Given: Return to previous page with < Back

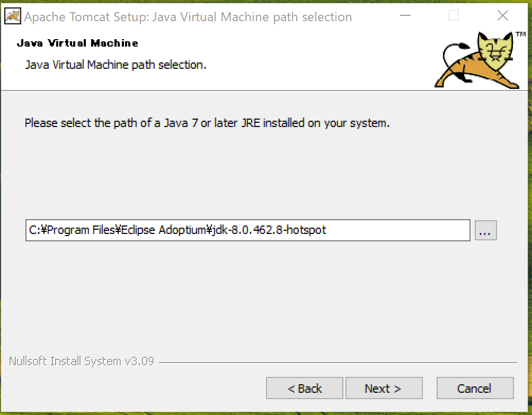Looking at the screenshot, I should pos(304,388).
